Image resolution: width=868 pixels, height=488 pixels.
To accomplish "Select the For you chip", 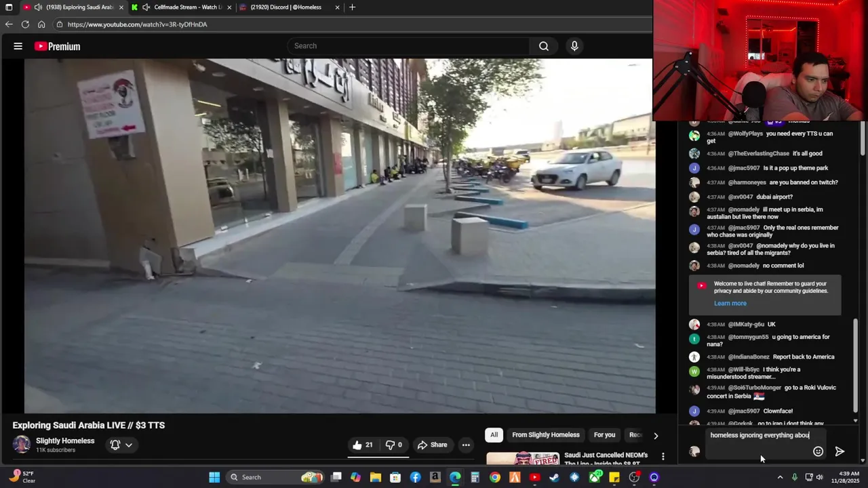I will click(x=604, y=435).
